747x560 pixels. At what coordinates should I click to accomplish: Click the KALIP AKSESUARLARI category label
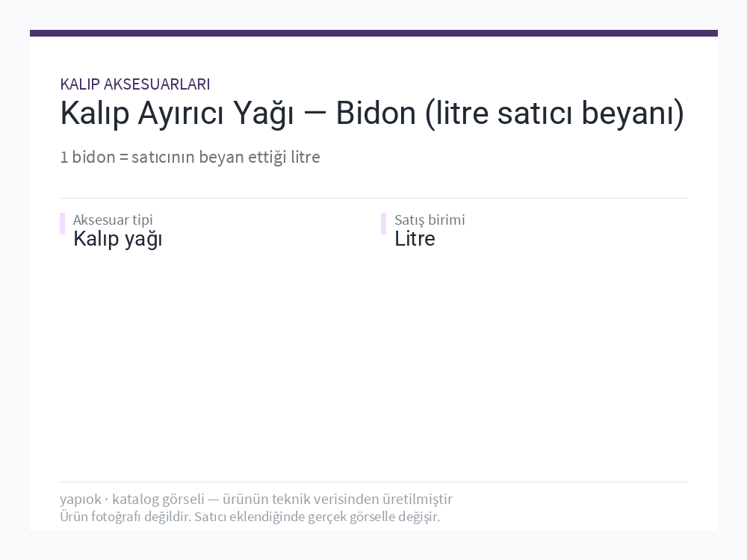134,84
